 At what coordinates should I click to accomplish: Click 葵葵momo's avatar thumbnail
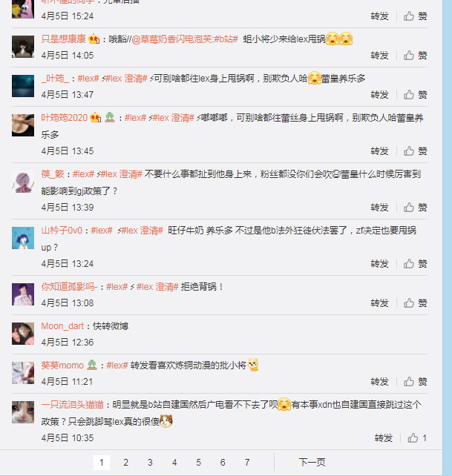click(x=23, y=373)
